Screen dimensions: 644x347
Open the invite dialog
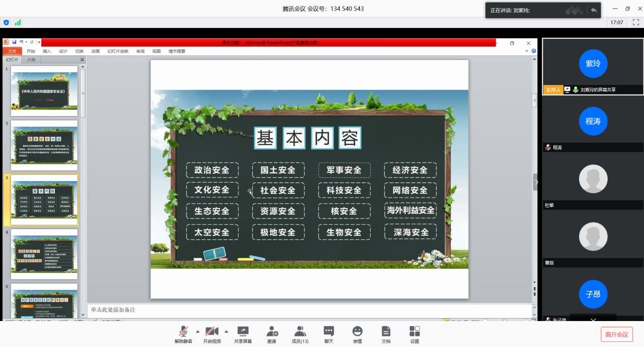click(x=272, y=333)
